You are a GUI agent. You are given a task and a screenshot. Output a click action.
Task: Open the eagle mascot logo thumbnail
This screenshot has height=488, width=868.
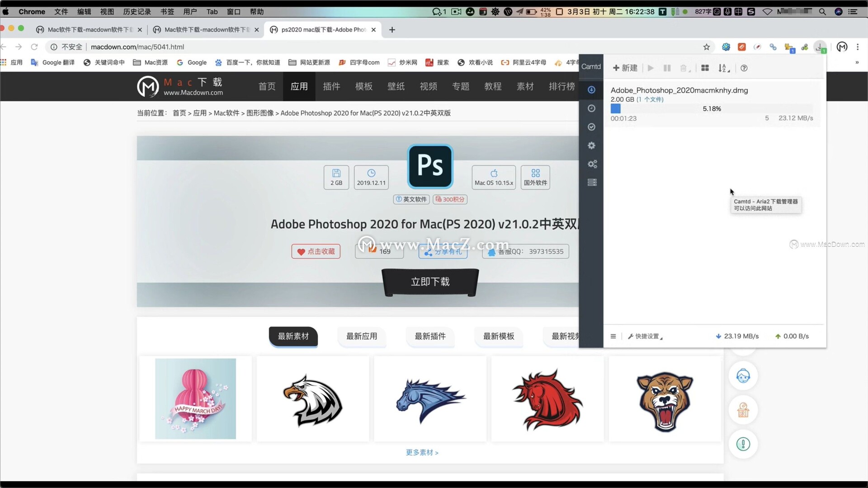tap(313, 399)
